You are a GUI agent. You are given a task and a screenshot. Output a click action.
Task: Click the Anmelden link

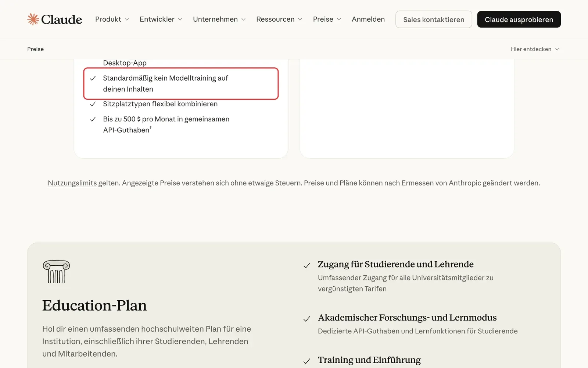coord(368,19)
